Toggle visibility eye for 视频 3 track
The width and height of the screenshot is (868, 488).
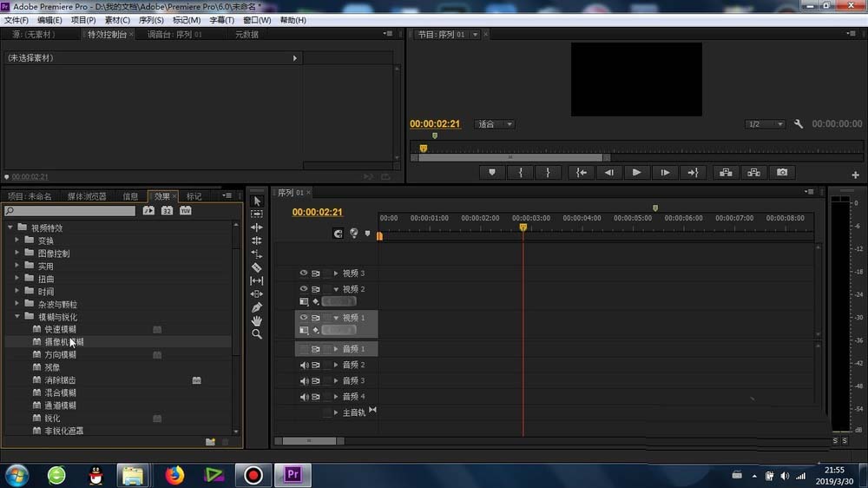[303, 273]
